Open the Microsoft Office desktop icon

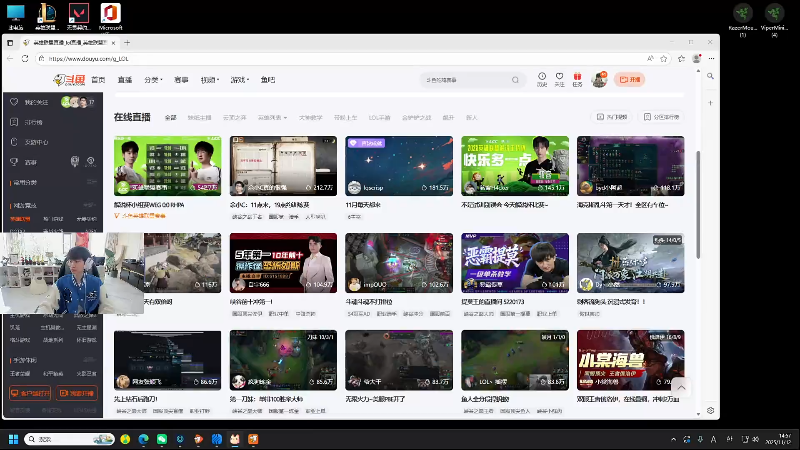110,17
